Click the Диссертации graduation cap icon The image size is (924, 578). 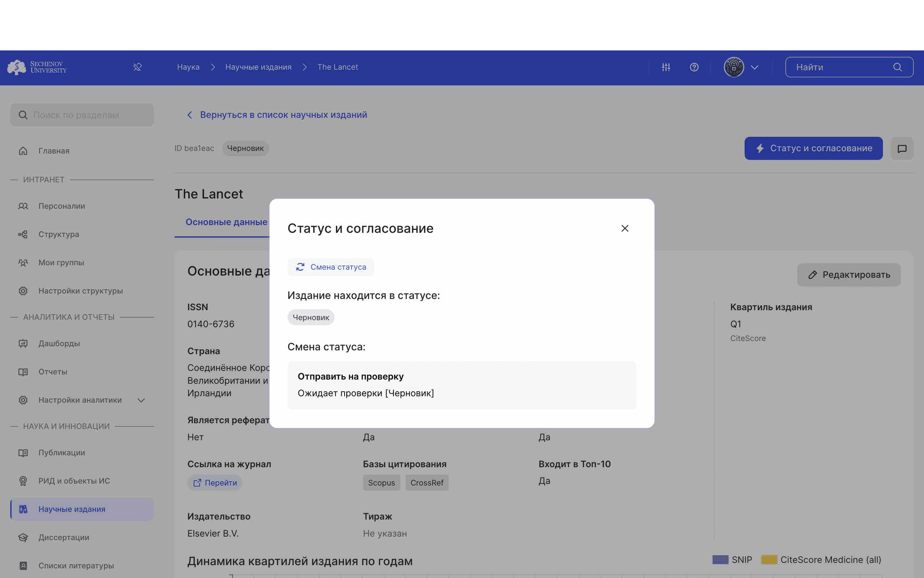23,538
